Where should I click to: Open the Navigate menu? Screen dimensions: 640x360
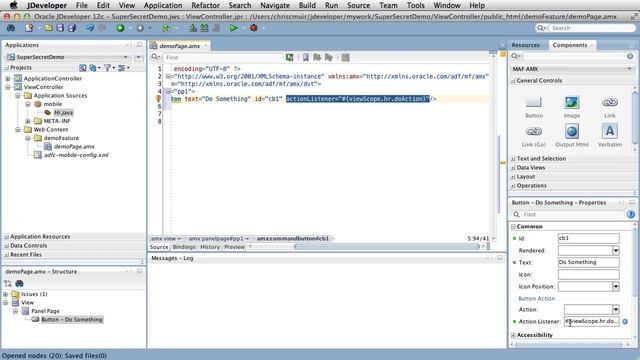275,5
